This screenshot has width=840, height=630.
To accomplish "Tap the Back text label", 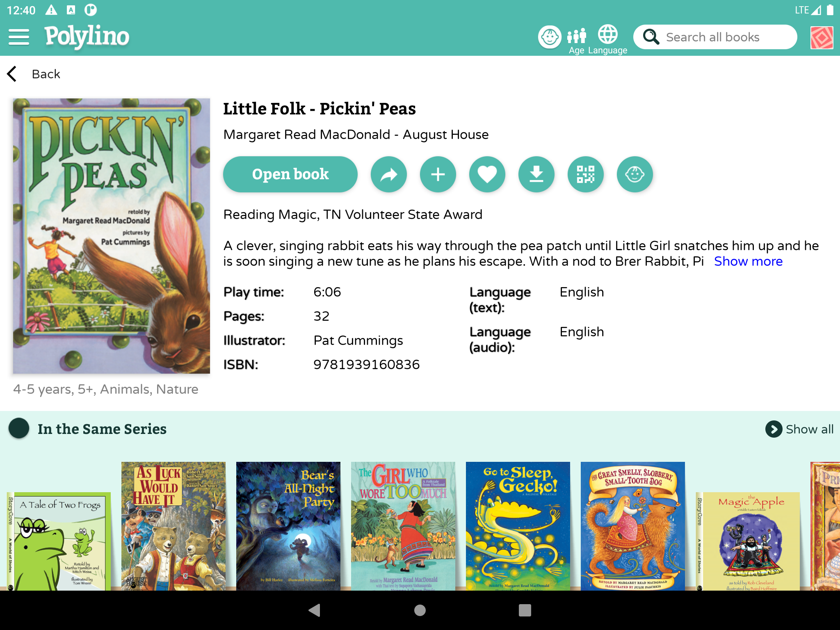I will point(46,74).
